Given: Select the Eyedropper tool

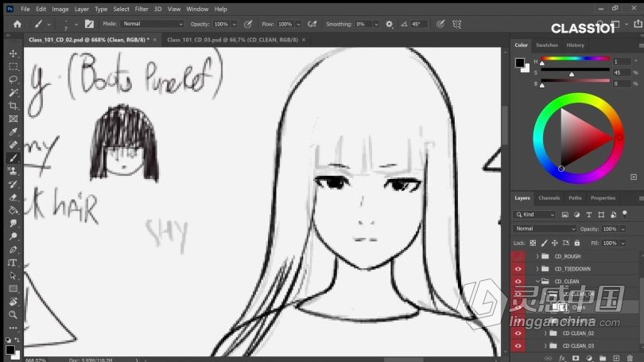Looking at the screenshot, I should [x=14, y=132].
